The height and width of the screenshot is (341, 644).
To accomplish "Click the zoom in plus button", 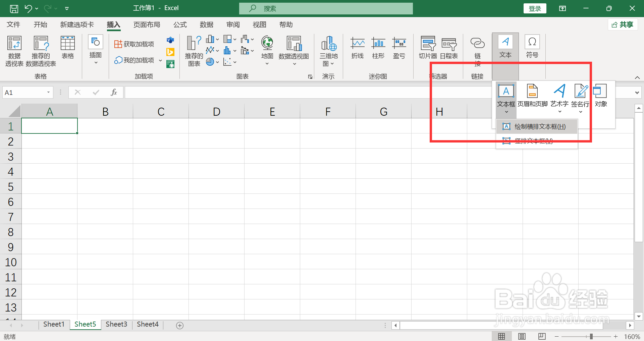I will coord(616,336).
